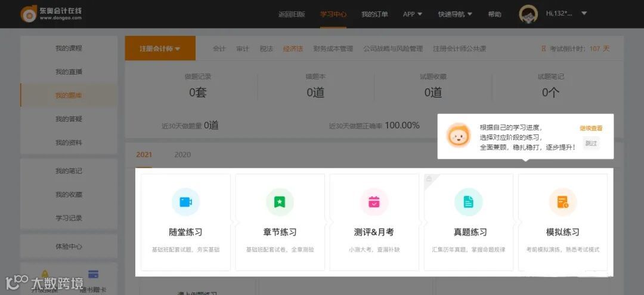644x295 pixels.
Task: Open 学习记录 in the sidebar
Action: click(x=69, y=217)
